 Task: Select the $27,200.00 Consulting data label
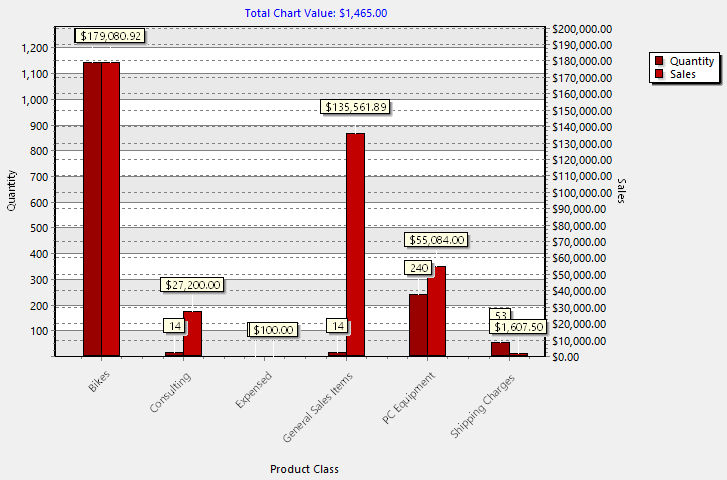[x=192, y=285]
